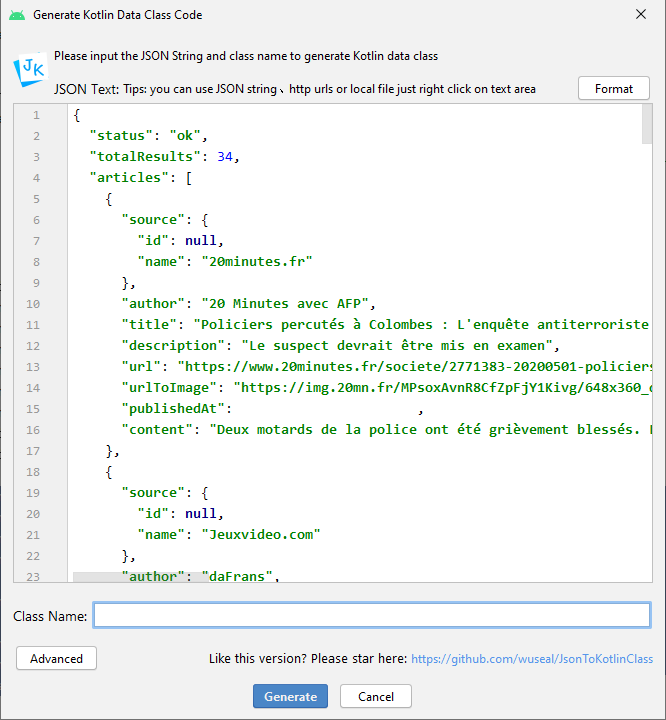Viewport: 666px width, 720px height.
Task: Click the Android icon in title bar
Action: point(17,15)
